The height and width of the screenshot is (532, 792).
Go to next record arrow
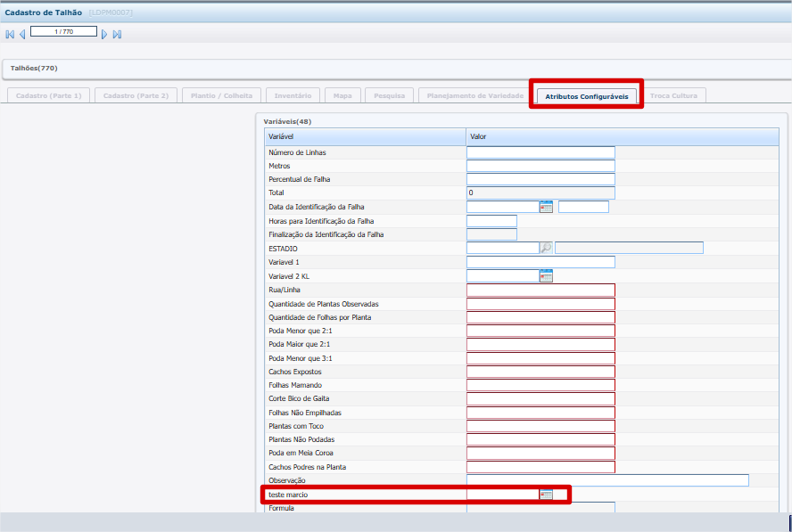pos(104,35)
